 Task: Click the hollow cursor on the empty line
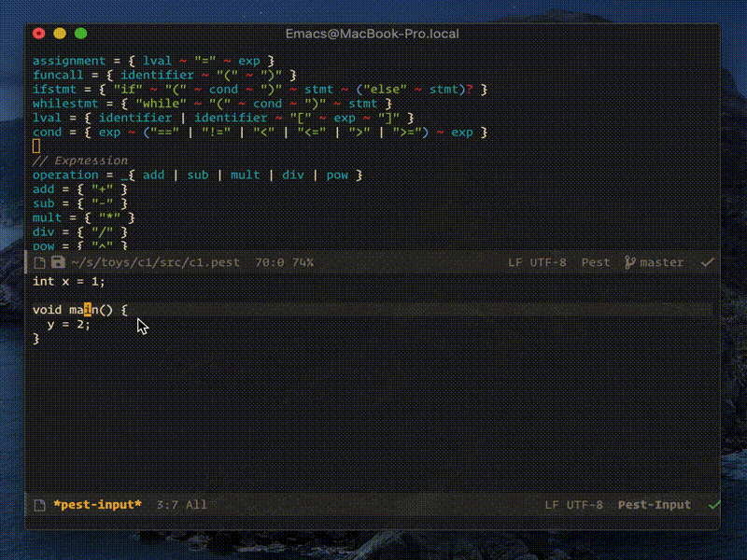click(36, 147)
